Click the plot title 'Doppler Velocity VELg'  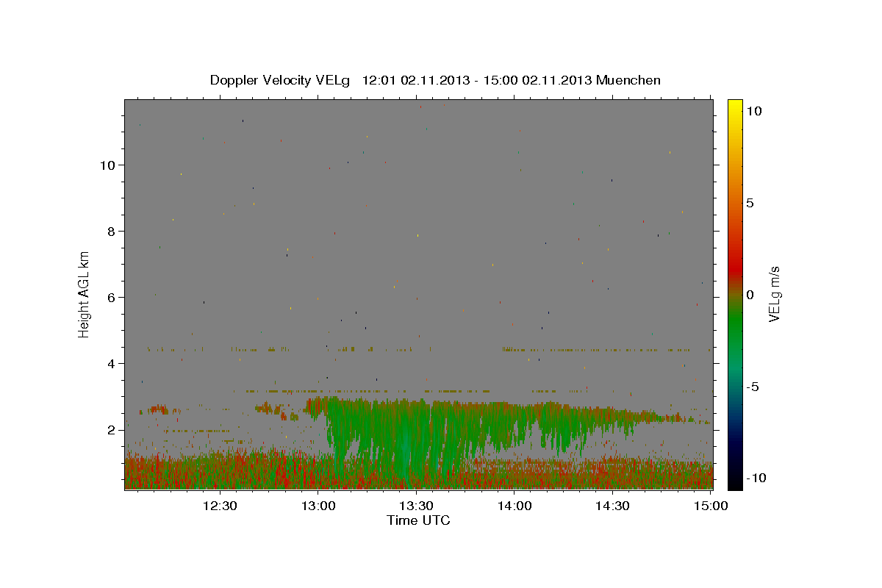pos(281,80)
